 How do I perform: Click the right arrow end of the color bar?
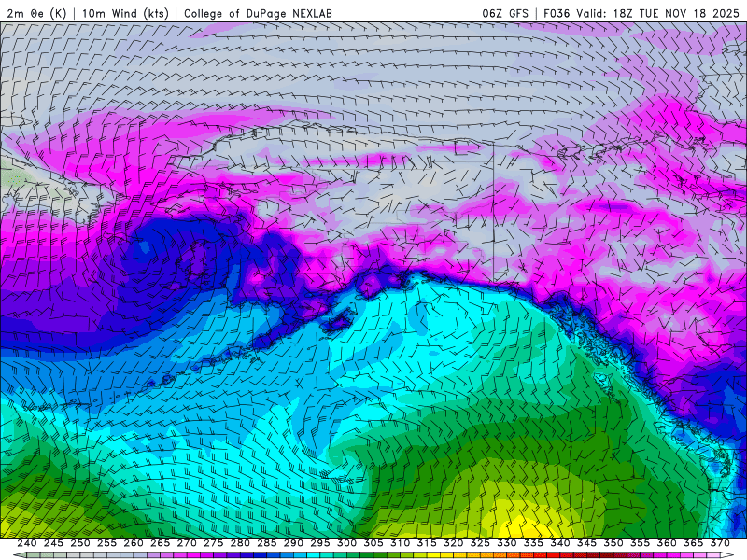point(727,555)
